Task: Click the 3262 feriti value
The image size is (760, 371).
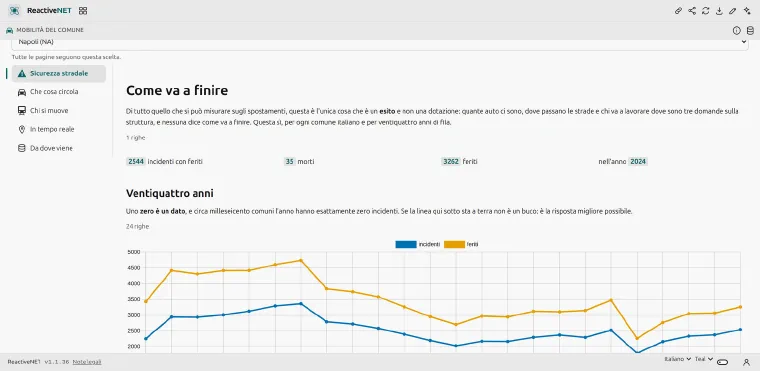Action: 451,162
